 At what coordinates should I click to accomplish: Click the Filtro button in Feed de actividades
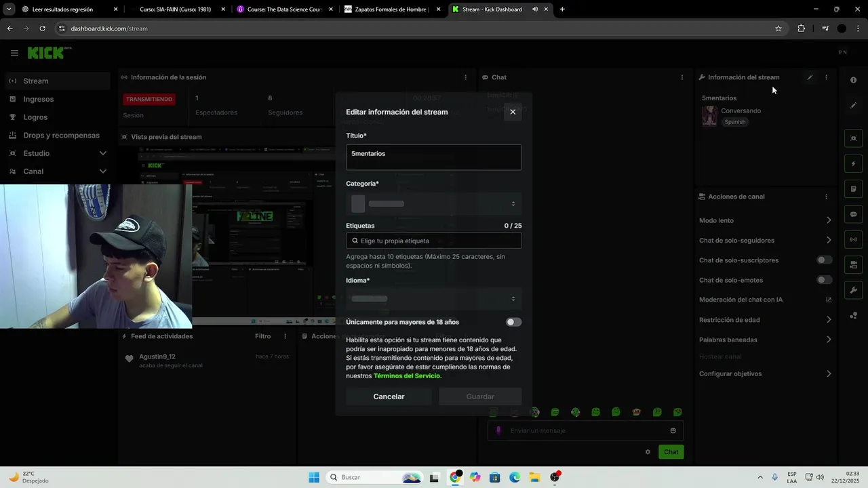click(x=262, y=336)
